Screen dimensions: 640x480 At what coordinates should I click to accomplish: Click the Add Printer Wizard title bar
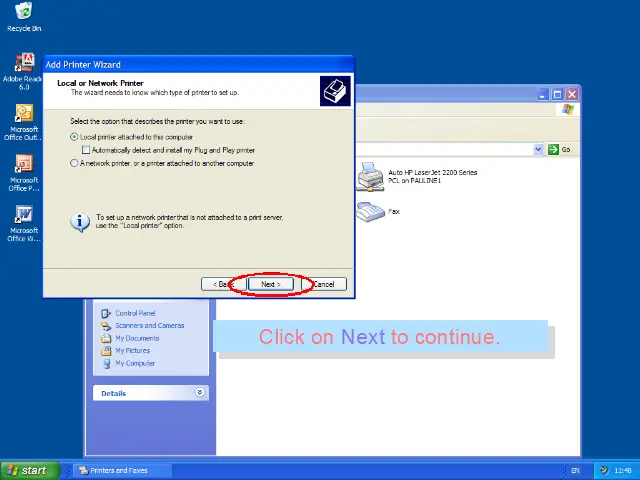198,64
